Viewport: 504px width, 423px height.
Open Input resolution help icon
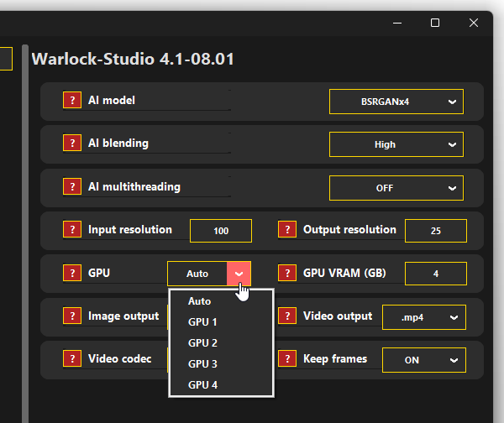click(72, 229)
